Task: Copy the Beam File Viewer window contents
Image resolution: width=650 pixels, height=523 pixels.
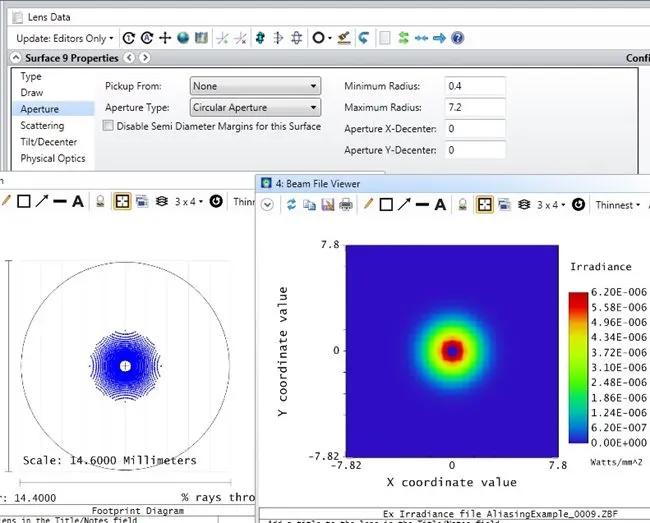Action: [x=309, y=204]
